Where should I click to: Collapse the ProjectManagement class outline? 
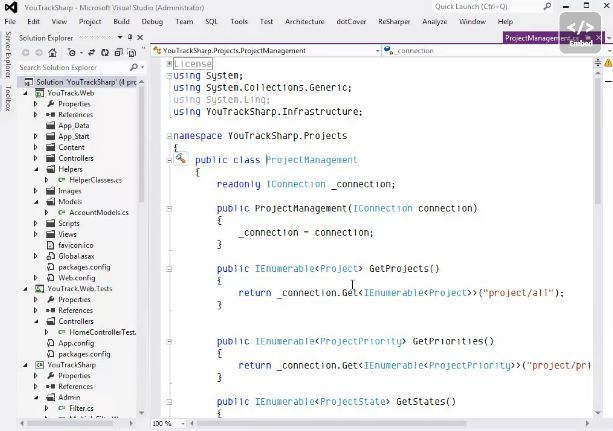tap(169, 160)
